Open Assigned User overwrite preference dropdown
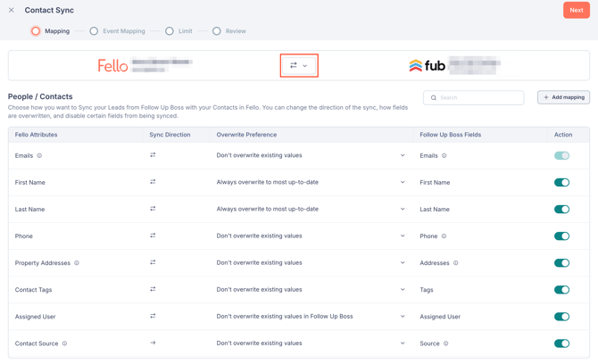This screenshot has width=598, height=364. pos(311,316)
